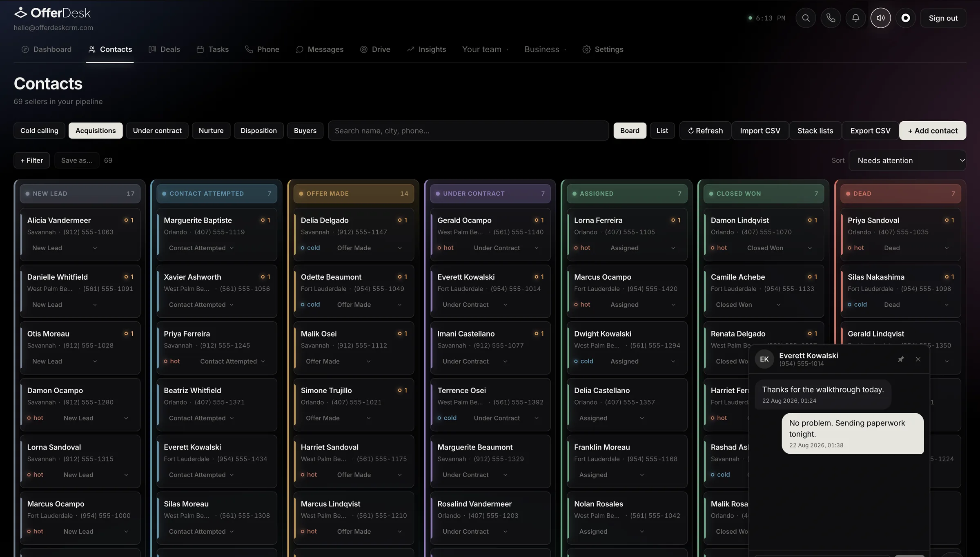Click activity badge on Gerald Ocampo card
This screenshot has height=557, width=980.
point(539,220)
